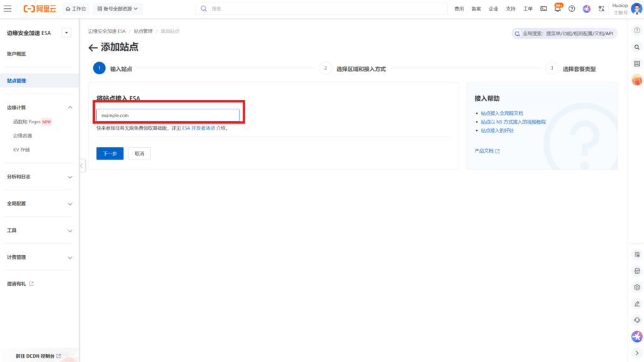
Task: Open Cloud Shell terminal icon
Action: [543, 9]
